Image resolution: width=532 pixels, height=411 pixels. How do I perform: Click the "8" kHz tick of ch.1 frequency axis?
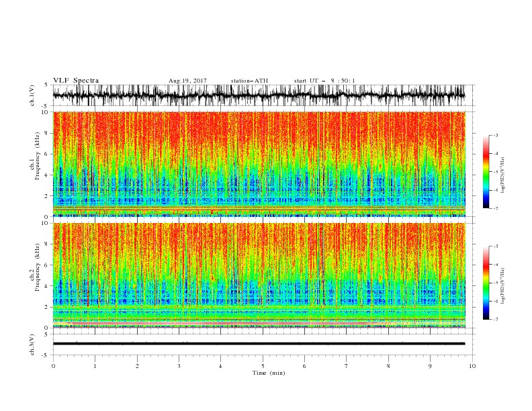coord(47,133)
